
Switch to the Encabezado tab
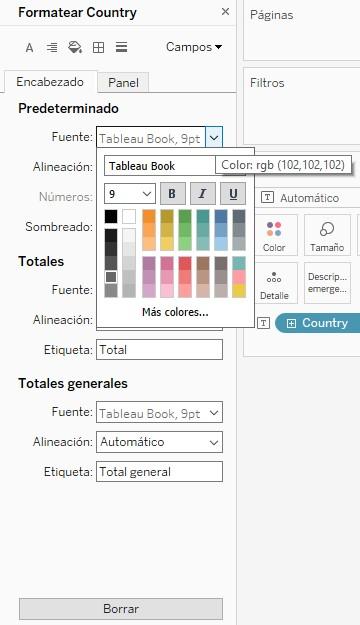(x=50, y=82)
